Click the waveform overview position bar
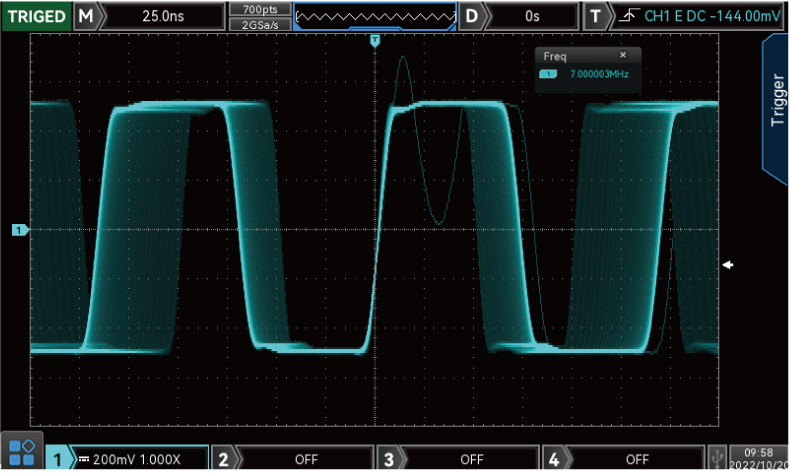 click(374, 16)
